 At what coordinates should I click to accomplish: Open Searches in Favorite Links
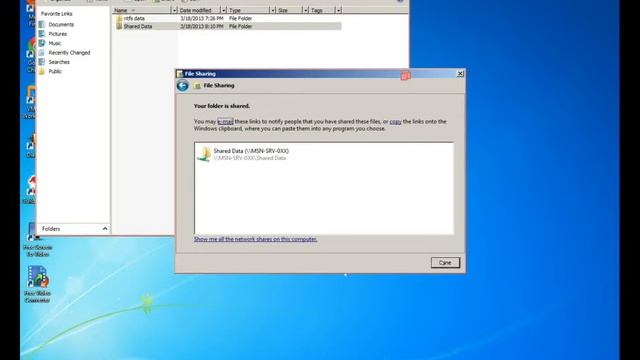pos(59,62)
